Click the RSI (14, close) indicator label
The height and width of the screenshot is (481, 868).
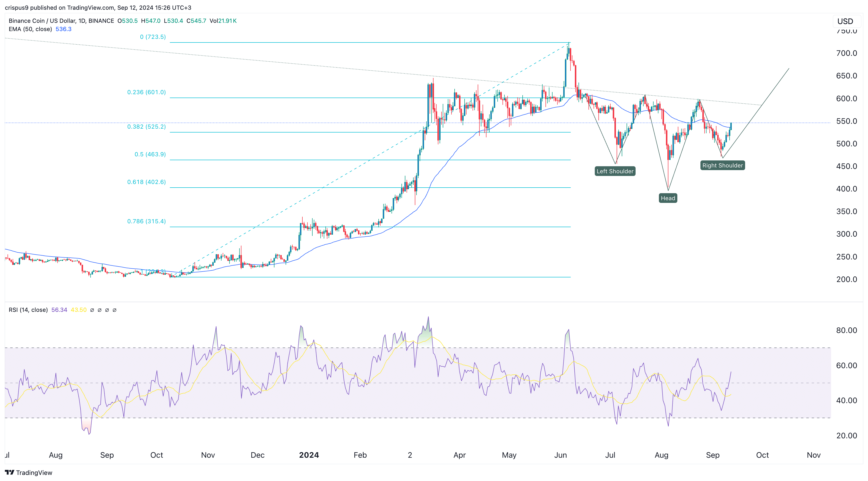click(28, 310)
